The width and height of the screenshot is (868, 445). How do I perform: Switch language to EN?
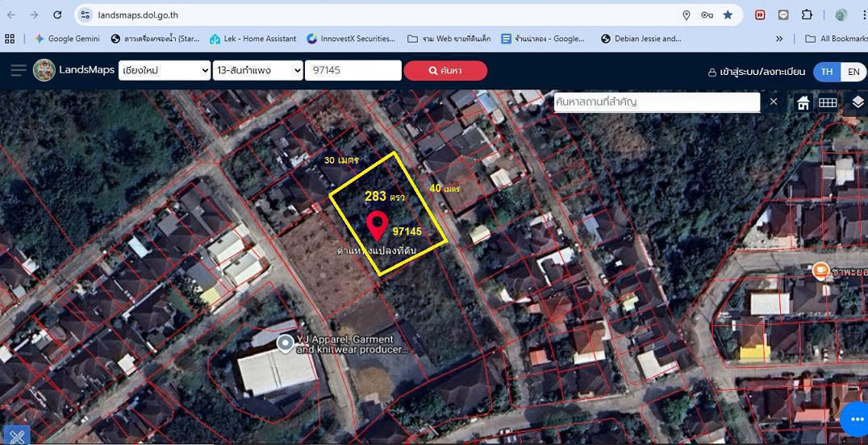tap(853, 71)
